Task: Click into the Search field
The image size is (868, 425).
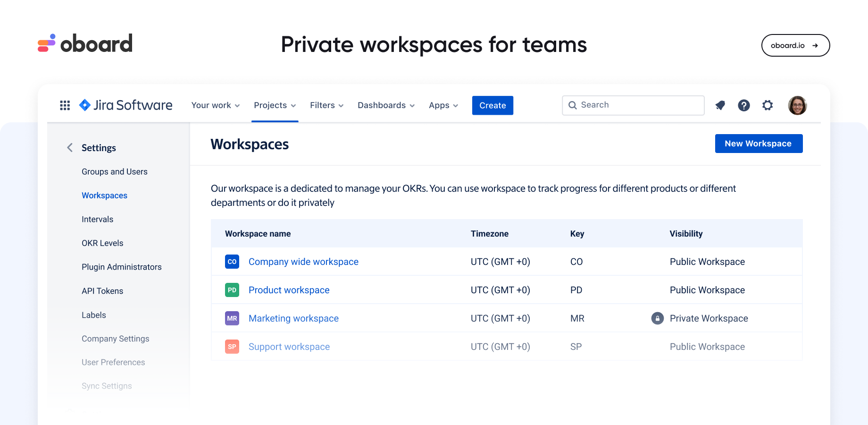Action: pos(633,105)
